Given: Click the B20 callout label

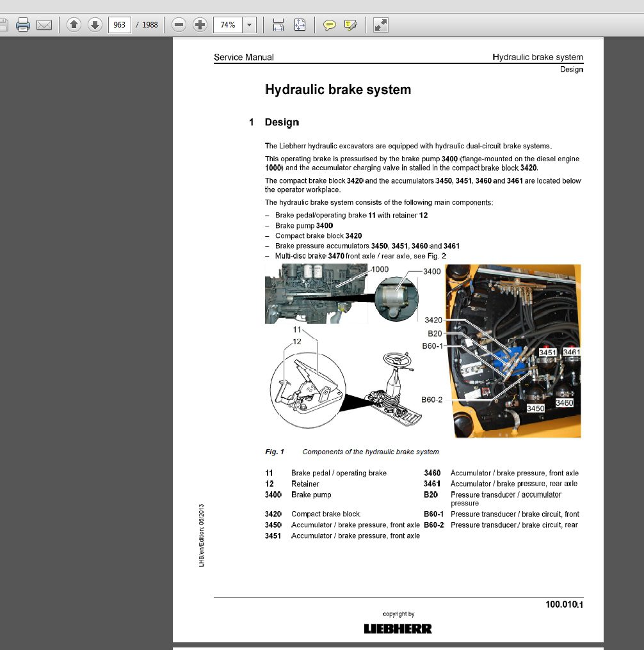Looking at the screenshot, I should [x=435, y=333].
